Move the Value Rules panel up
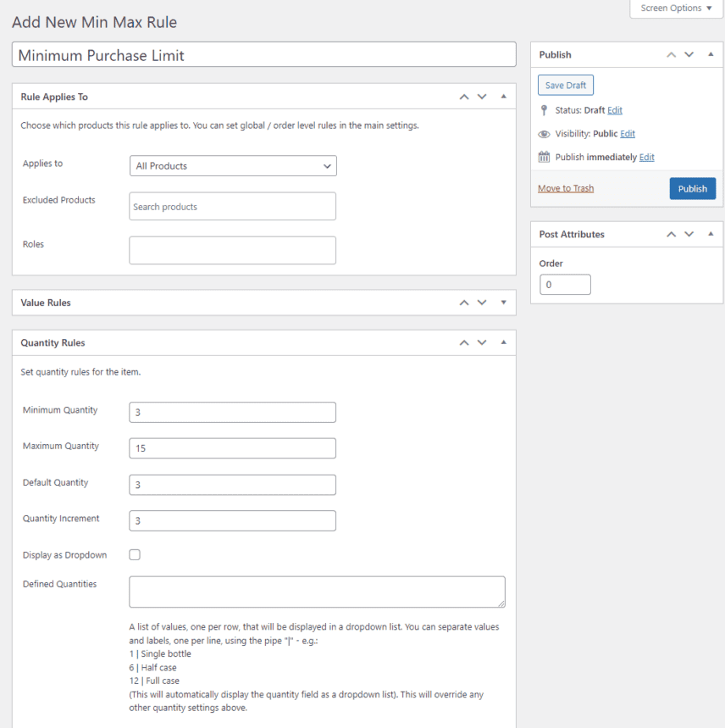This screenshot has height=728, width=725. pos(464,303)
